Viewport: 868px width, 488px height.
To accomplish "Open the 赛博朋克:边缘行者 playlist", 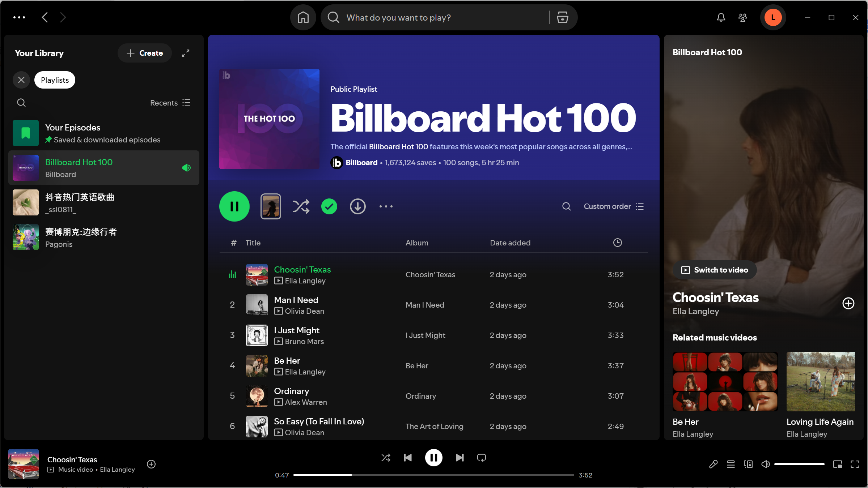I will pos(104,237).
